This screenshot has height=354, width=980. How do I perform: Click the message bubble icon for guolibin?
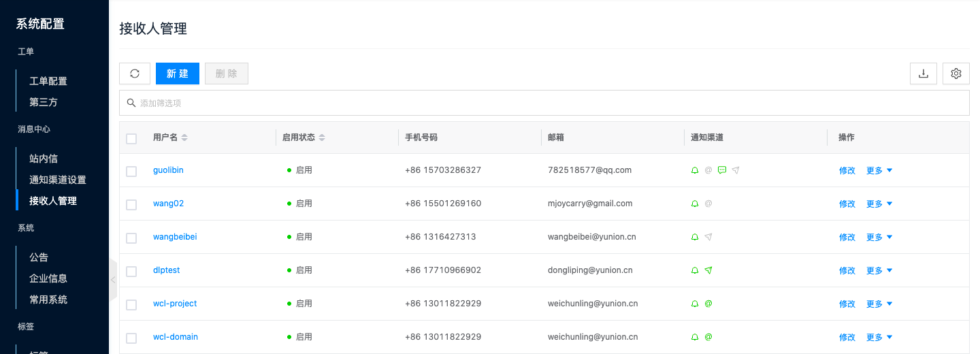pos(722,170)
